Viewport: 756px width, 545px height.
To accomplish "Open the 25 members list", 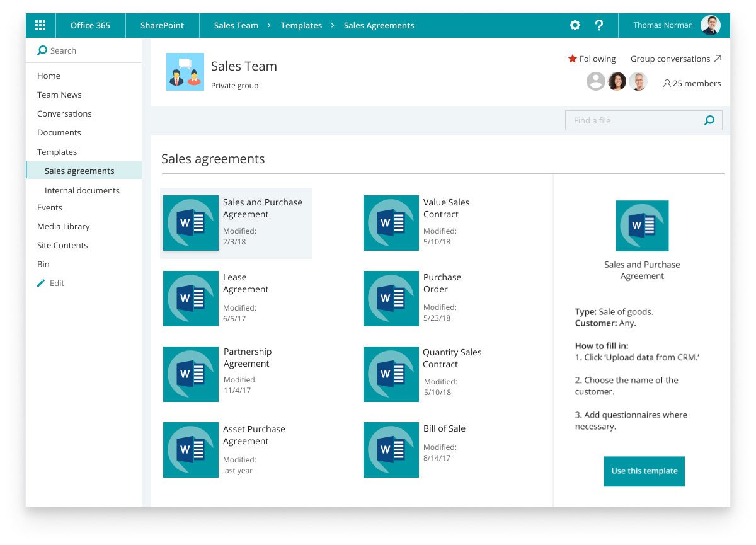I will [x=691, y=83].
